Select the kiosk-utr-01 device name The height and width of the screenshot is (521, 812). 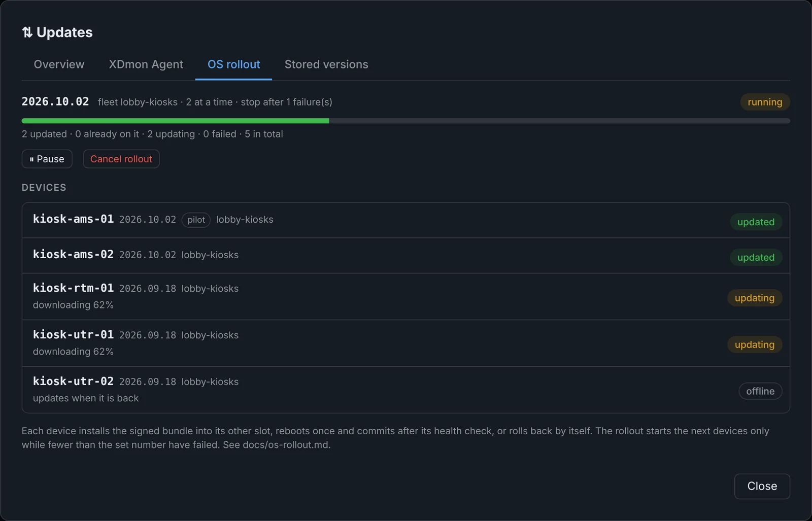coord(73,335)
